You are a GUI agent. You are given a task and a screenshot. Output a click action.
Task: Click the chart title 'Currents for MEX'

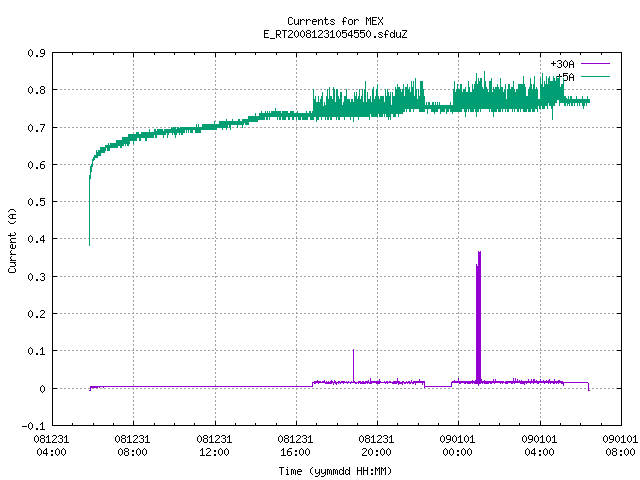click(335, 21)
